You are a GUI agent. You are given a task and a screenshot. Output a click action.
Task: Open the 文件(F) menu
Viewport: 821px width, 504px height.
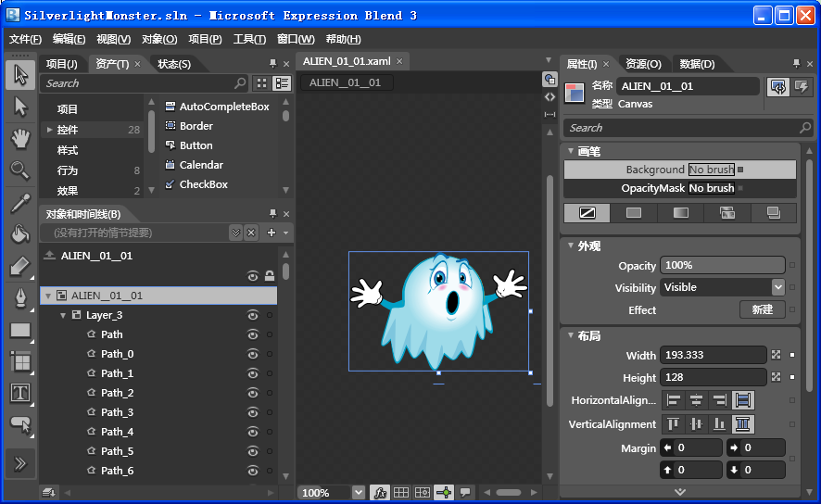(x=25, y=39)
